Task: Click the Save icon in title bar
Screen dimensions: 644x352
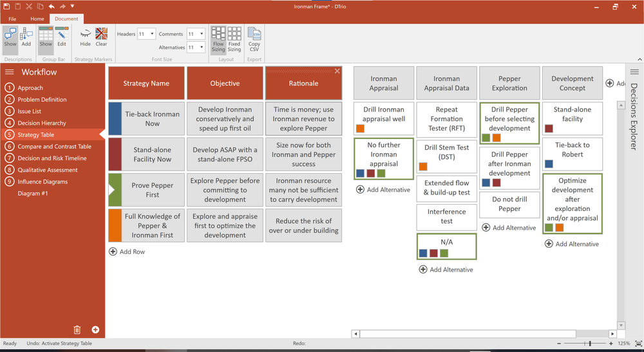Action: [6, 6]
